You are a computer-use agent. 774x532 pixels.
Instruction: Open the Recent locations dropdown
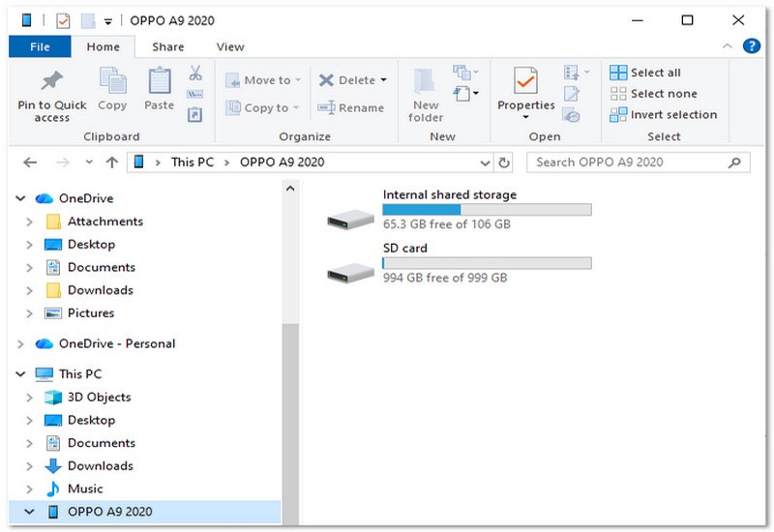tap(89, 162)
